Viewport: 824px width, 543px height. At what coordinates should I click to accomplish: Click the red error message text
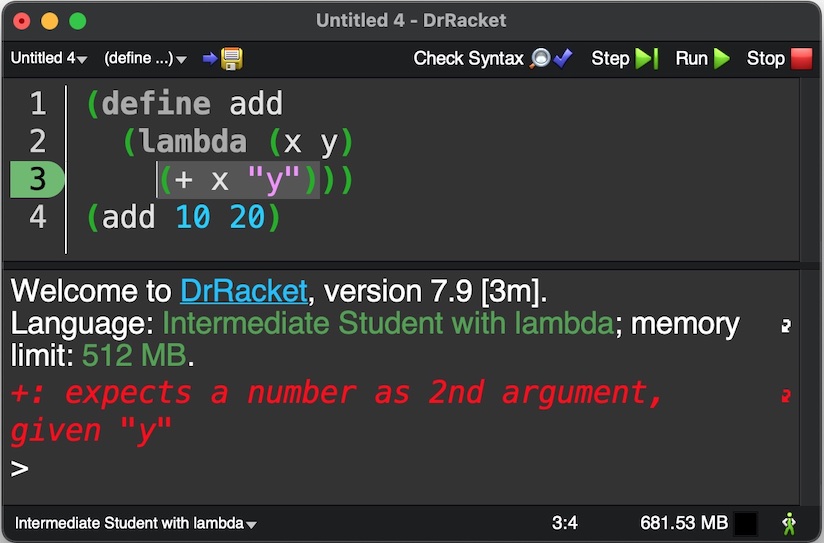[x=336, y=413]
